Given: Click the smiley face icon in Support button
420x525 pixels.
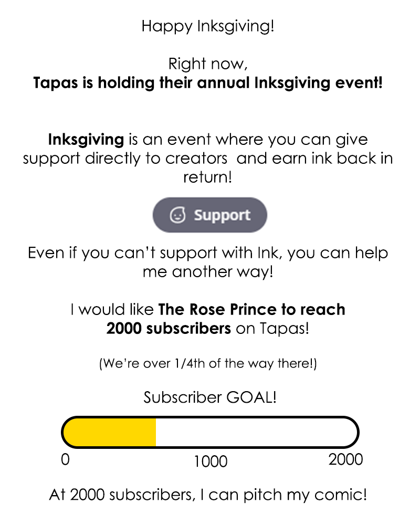Looking at the screenshot, I should click(178, 215).
